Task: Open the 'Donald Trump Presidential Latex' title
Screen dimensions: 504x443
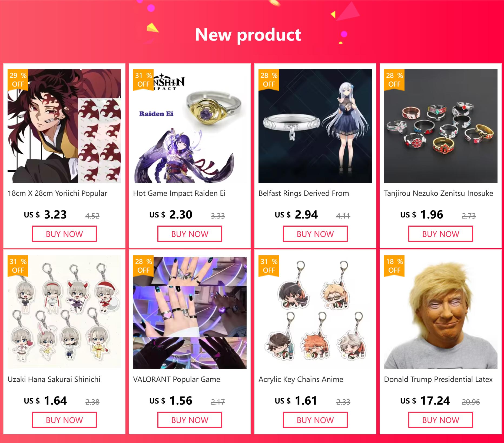Action: (x=438, y=379)
